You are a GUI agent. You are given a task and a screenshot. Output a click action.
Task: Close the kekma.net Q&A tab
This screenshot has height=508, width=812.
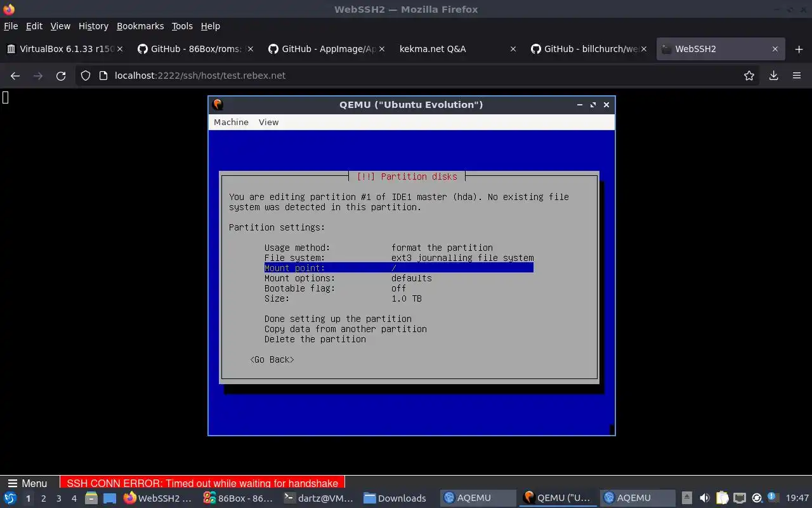click(x=513, y=49)
